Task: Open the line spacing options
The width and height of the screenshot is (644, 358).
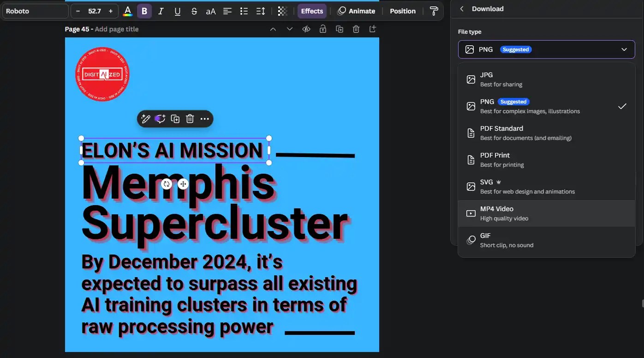Action: coord(260,11)
